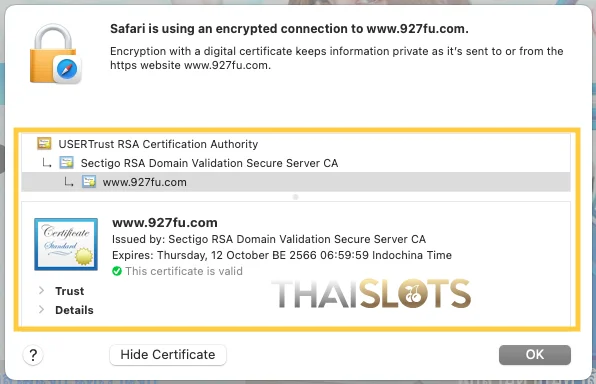This screenshot has height=384, width=596.
Task: Click the USERTrust root certificate icon
Action: click(x=44, y=143)
